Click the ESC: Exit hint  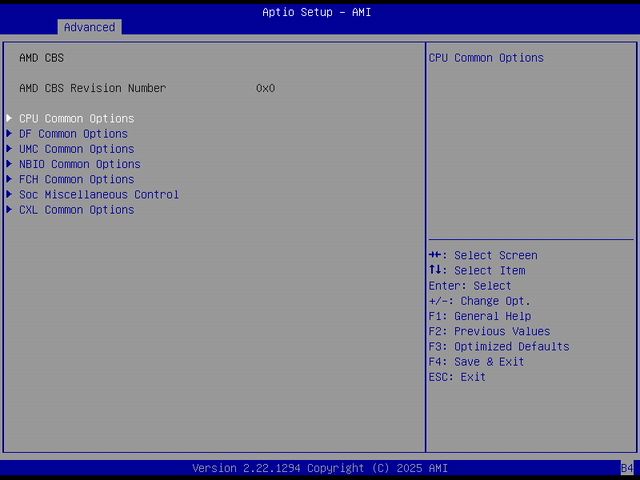tap(457, 377)
